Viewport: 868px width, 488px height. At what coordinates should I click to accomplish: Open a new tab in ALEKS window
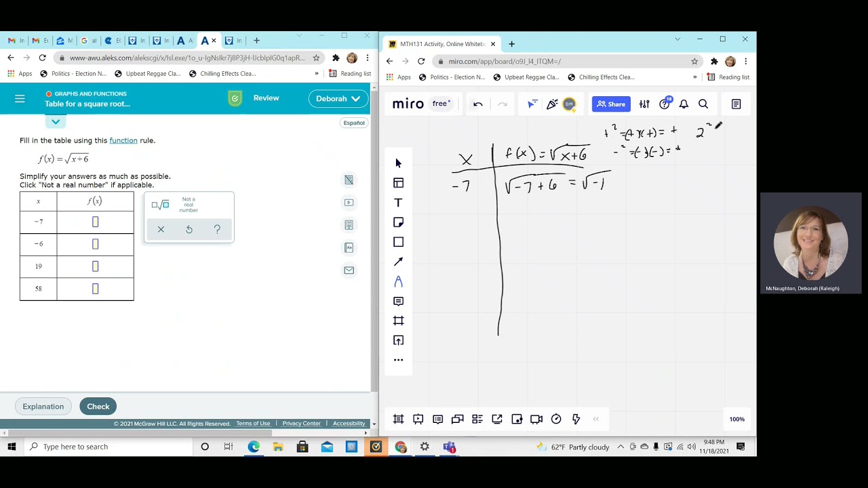tap(256, 41)
